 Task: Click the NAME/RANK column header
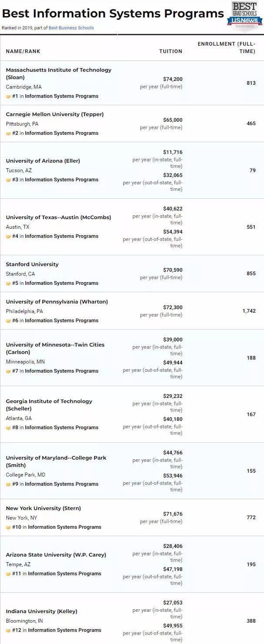[23, 51]
